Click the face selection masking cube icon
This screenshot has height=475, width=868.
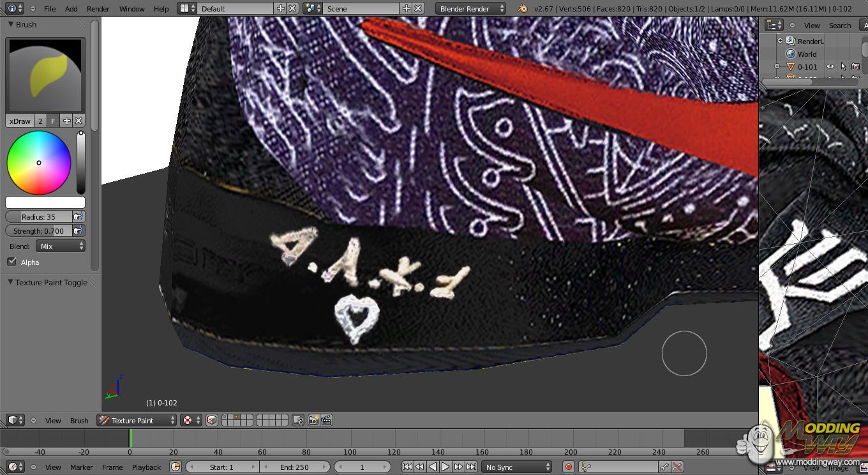click(x=212, y=420)
